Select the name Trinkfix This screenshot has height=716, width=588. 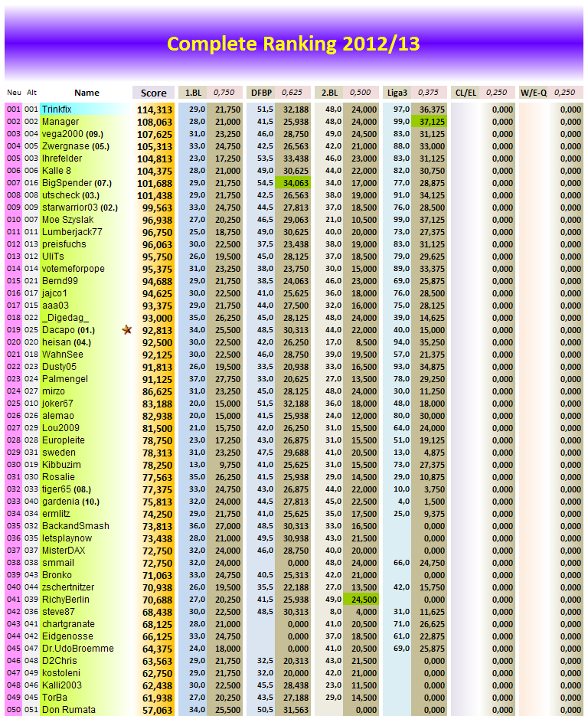point(57,110)
